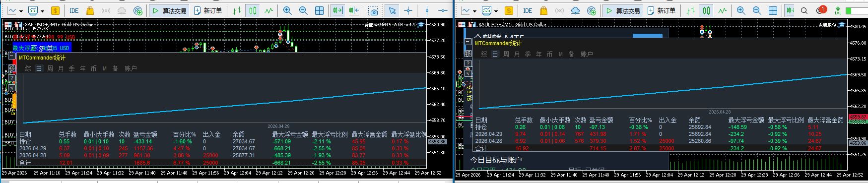Screen dimensions: 868x183
Task: Expand indicators dropdown arrow in right toolbar
Action: (496, 10)
